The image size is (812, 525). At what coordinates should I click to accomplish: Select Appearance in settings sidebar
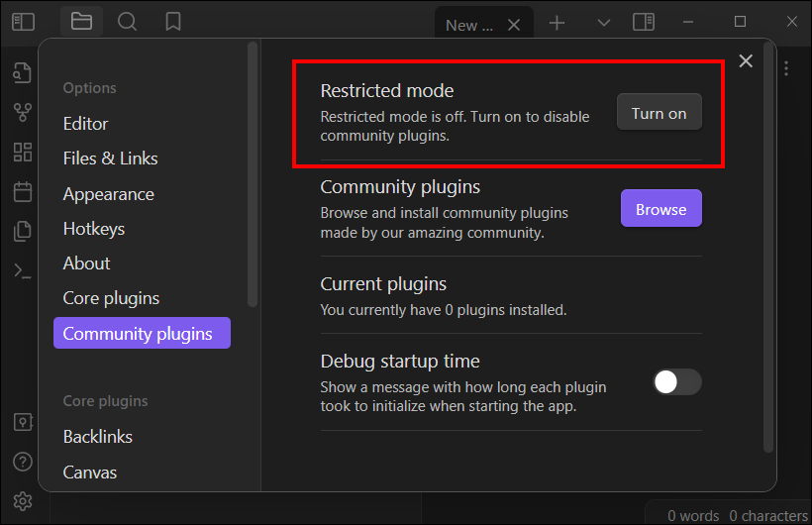click(x=108, y=194)
